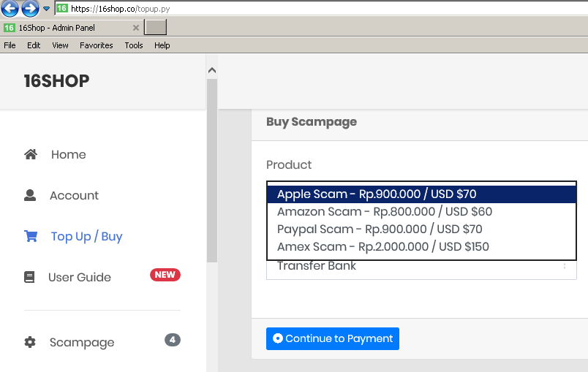
Task: Open the recent pages dropdown arrow
Action: [x=46, y=9]
